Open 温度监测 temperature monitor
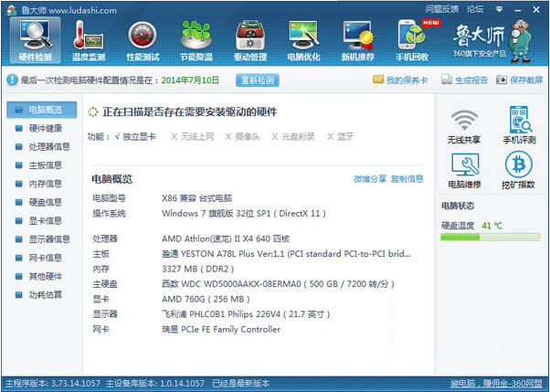 pos(89,40)
